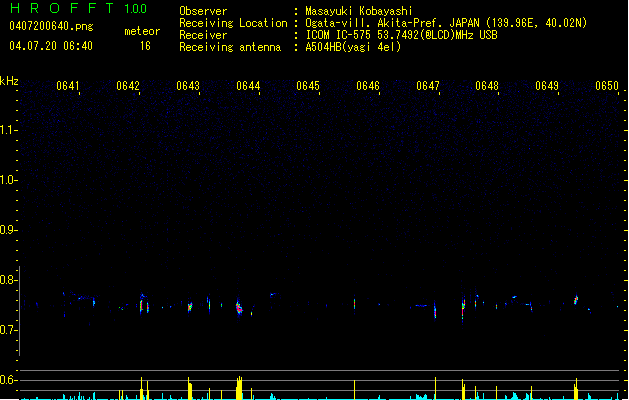This screenshot has width=629, height=400.
Task: Click the 0643 time marker
Action: [x=188, y=86]
